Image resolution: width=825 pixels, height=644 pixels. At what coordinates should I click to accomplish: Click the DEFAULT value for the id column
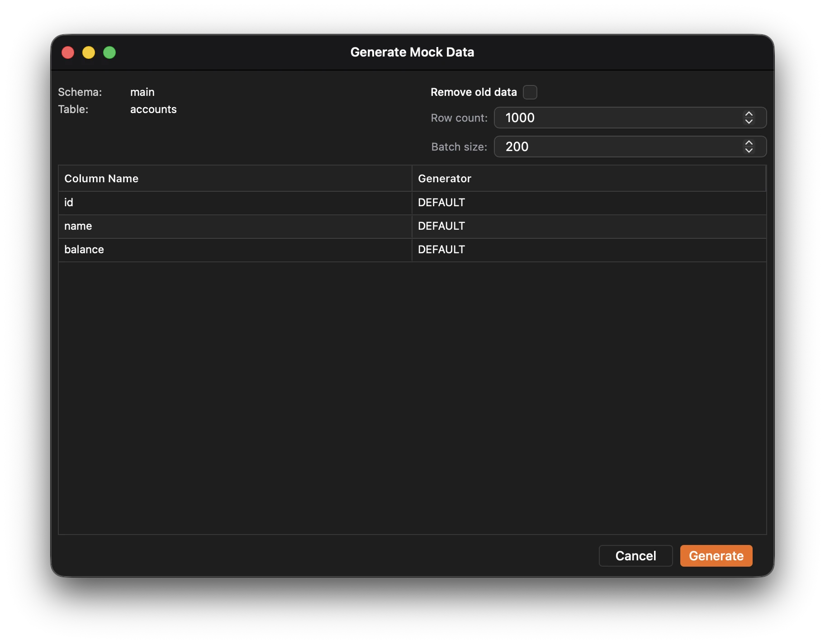coord(441,203)
